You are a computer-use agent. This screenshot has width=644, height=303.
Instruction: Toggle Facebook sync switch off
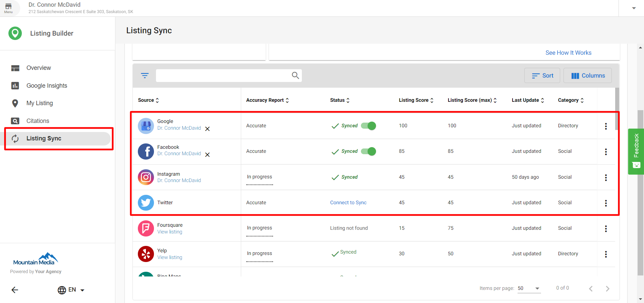point(368,151)
